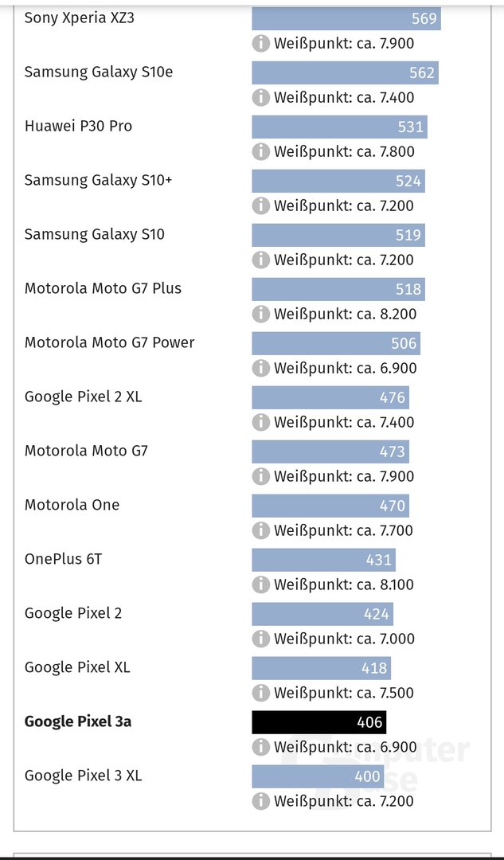Tap info icon below Motorola Moto G7 Plus

(261, 314)
